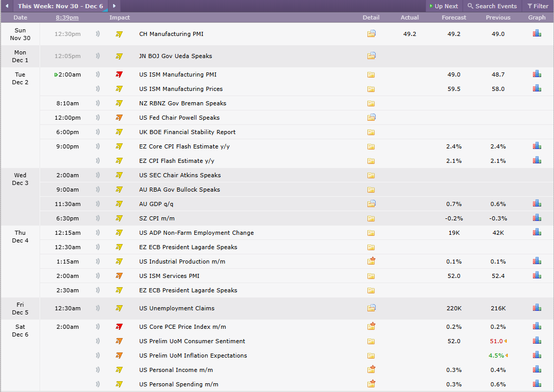Go to next week using right arrow
This screenshot has width=554, height=392.
[114, 6]
